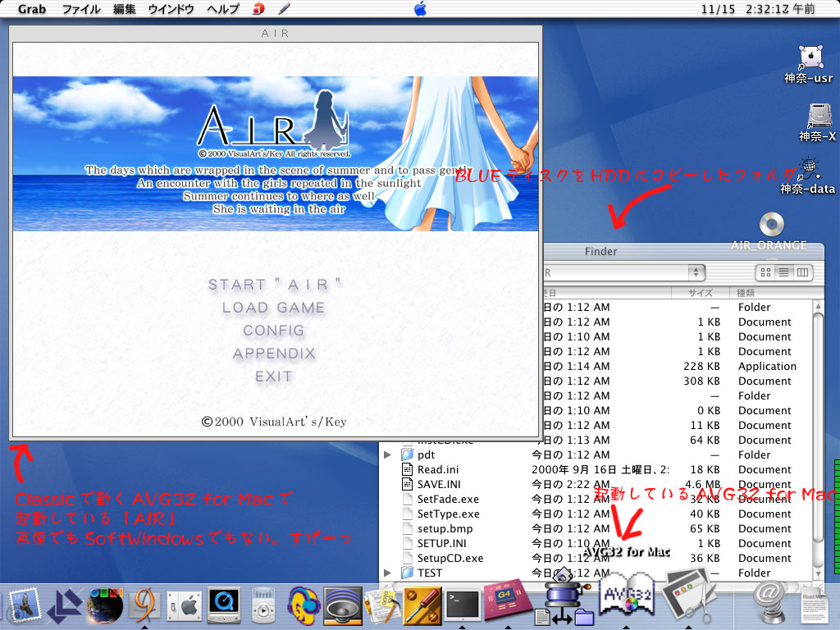Open the Read Me document in Dock
Image resolution: width=840 pixels, height=630 pixels.
coord(814,606)
